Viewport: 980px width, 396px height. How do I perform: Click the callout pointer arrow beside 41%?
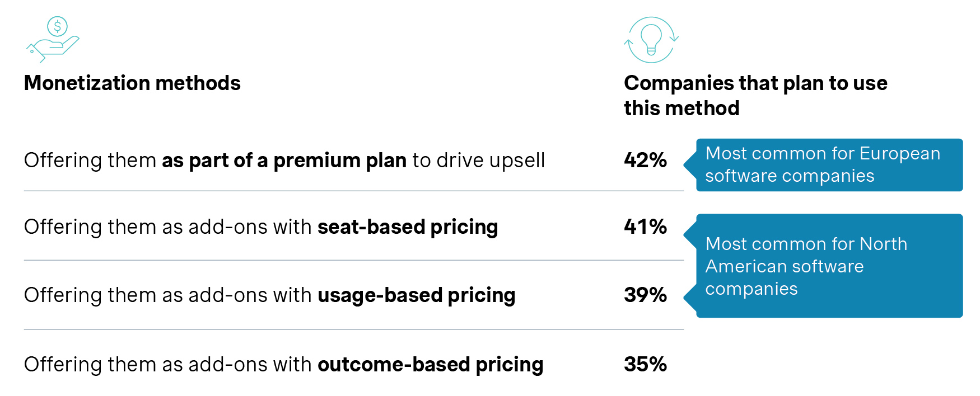[690, 235]
